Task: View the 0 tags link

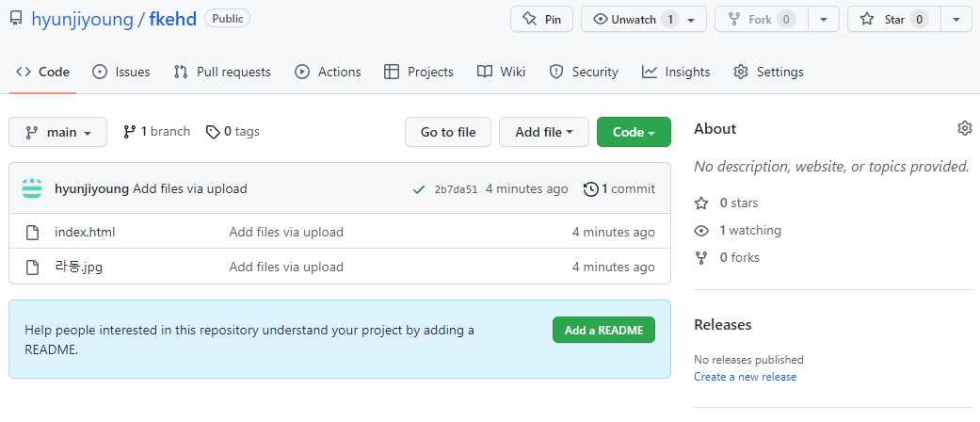Action: click(x=233, y=131)
